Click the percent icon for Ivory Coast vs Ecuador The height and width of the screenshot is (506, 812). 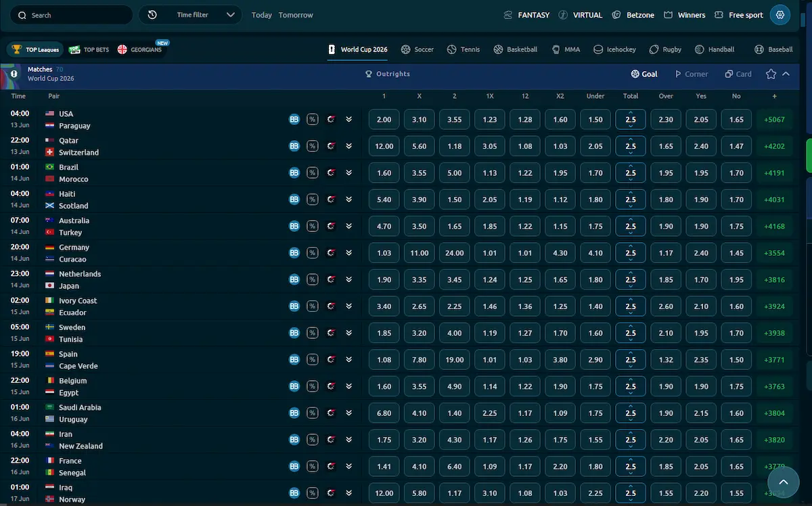click(313, 306)
